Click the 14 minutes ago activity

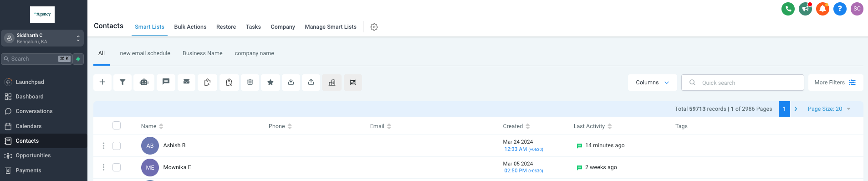pyautogui.click(x=605, y=145)
